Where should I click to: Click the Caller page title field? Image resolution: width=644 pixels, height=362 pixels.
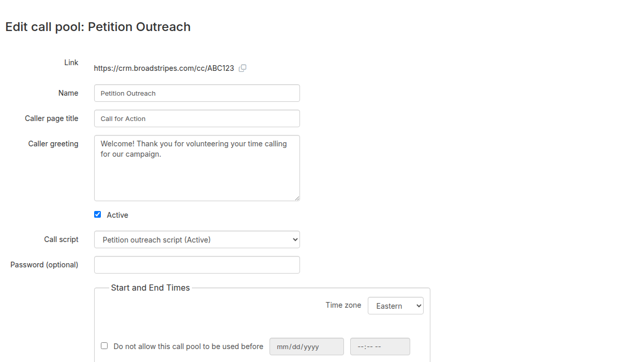[197, 118]
